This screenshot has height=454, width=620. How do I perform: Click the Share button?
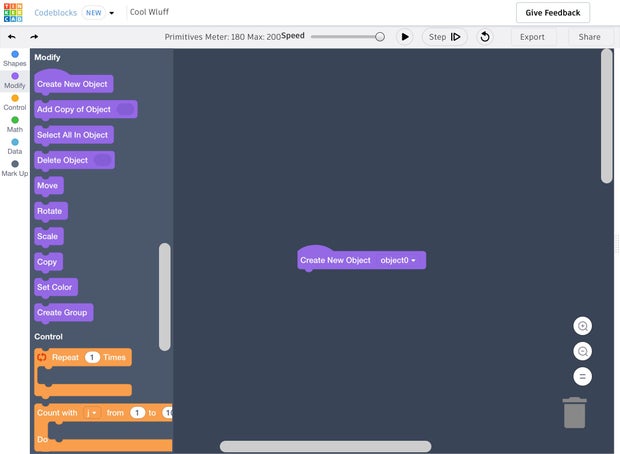[589, 37]
